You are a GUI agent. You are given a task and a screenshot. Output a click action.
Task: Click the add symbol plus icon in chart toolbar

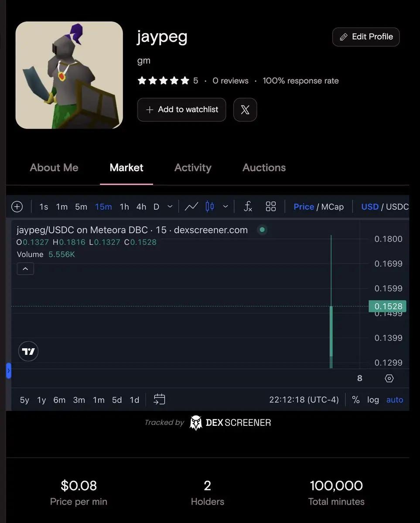(x=17, y=207)
